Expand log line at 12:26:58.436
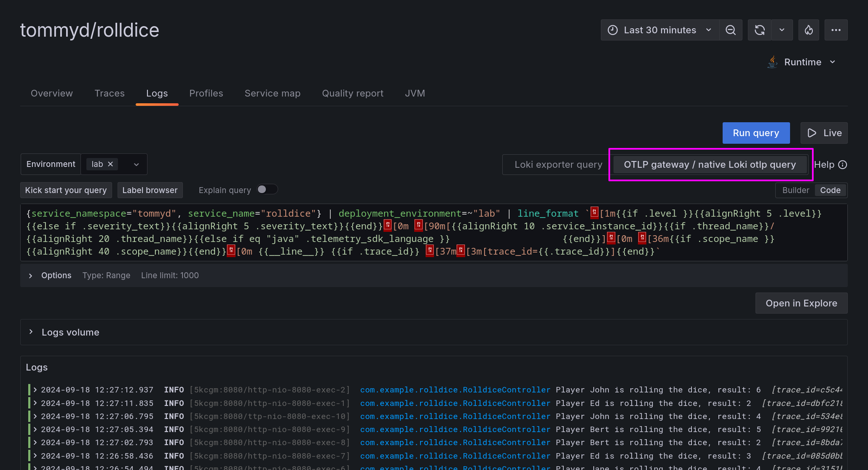The image size is (868, 470). (x=35, y=456)
